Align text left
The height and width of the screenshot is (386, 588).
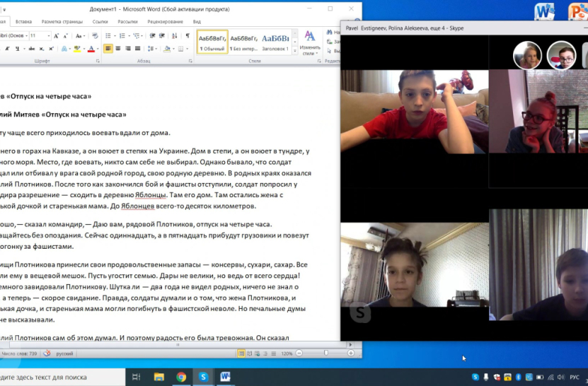[108, 49]
